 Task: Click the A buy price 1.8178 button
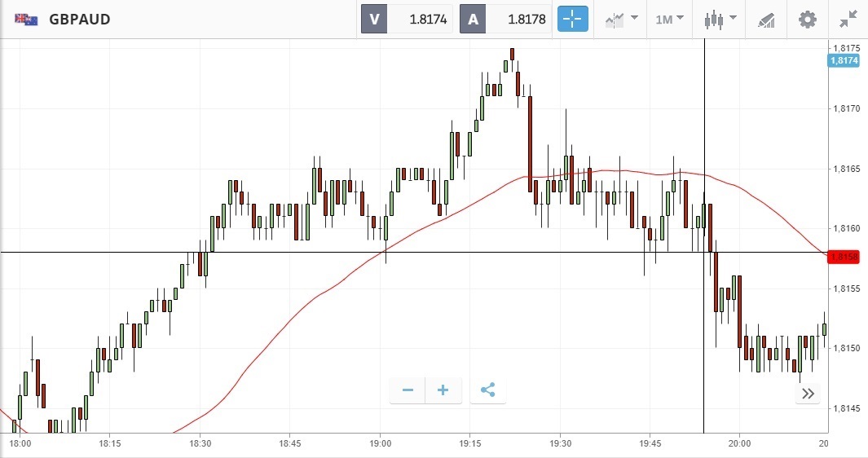click(x=505, y=19)
